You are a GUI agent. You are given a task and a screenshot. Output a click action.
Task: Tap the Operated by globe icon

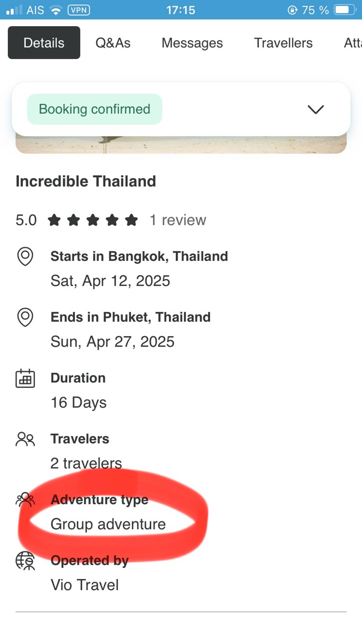point(25,561)
